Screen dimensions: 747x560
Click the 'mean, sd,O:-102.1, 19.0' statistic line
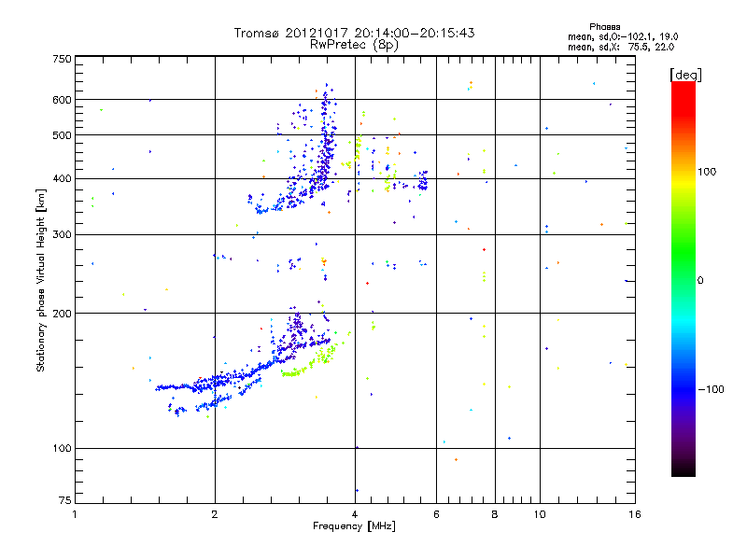tap(623, 36)
